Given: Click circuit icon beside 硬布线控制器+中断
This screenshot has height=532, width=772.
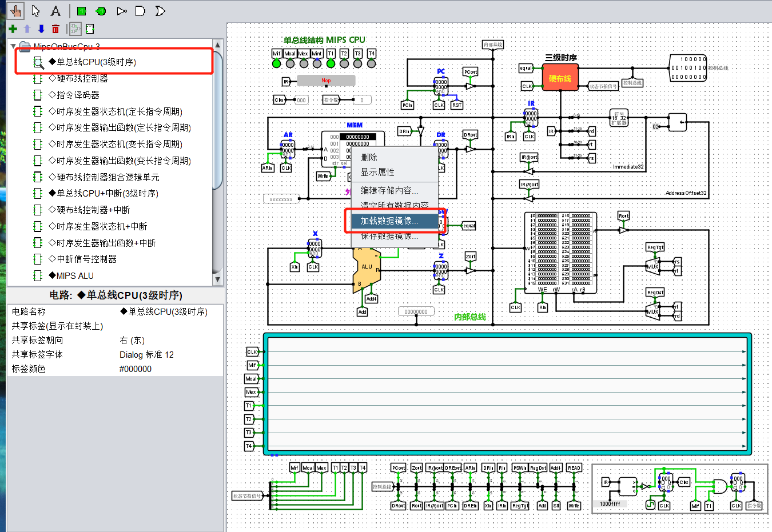Looking at the screenshot, I should tap(38, 210).
